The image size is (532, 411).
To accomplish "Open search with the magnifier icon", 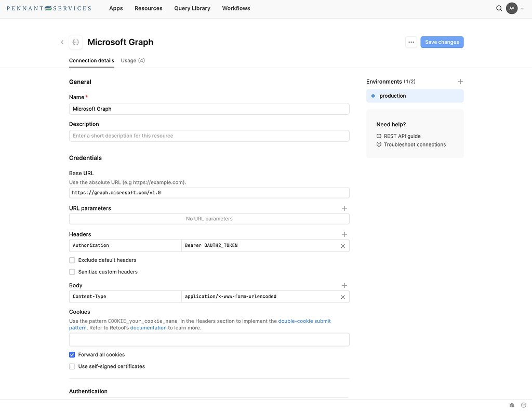I will (499, 8).
